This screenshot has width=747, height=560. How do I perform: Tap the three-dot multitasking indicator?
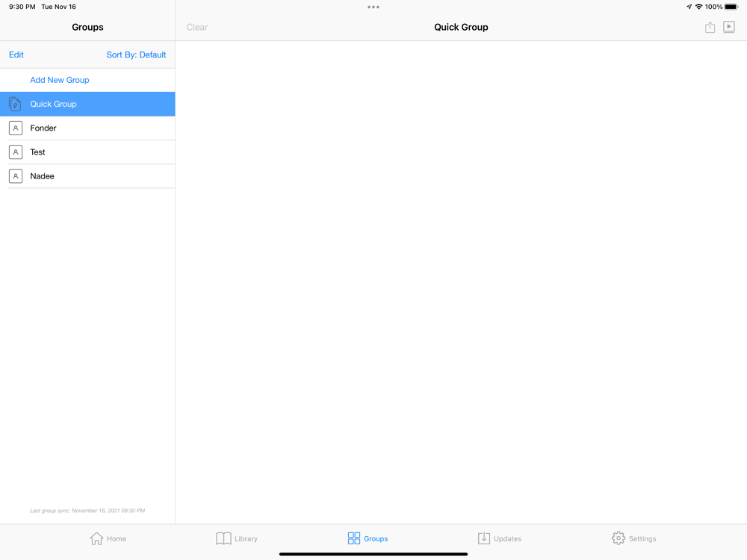(373, 7)
